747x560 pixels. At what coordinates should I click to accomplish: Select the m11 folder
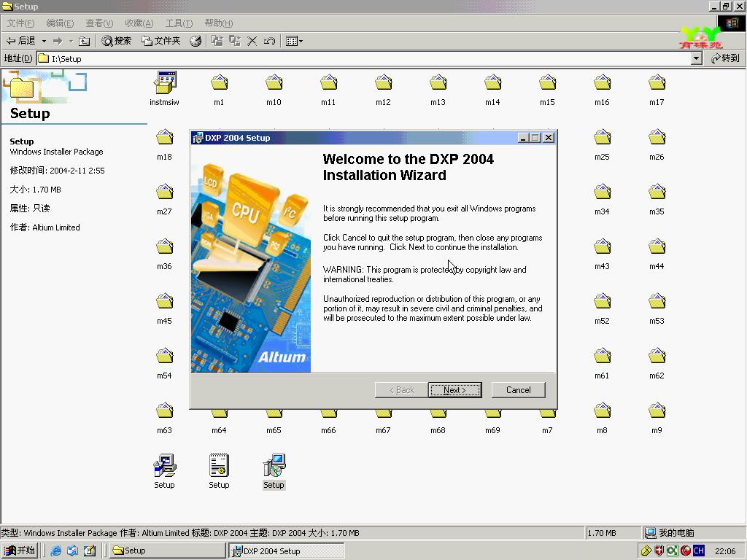click(329, 89)
